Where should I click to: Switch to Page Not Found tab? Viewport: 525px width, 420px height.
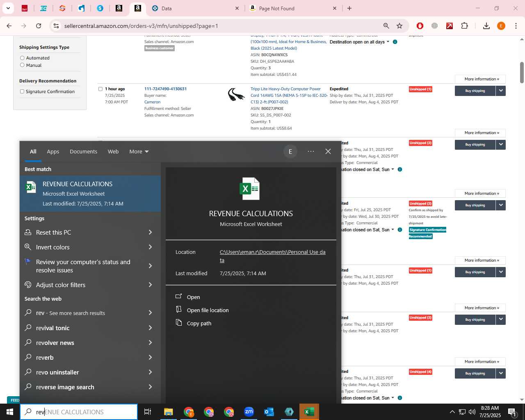point(294,8)
